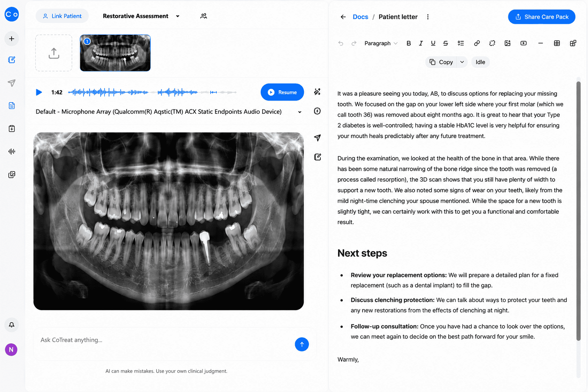Click the edit note icon beside X-ray
The width and height of the screenshot is (588, 392).
[x=317, y=157]
